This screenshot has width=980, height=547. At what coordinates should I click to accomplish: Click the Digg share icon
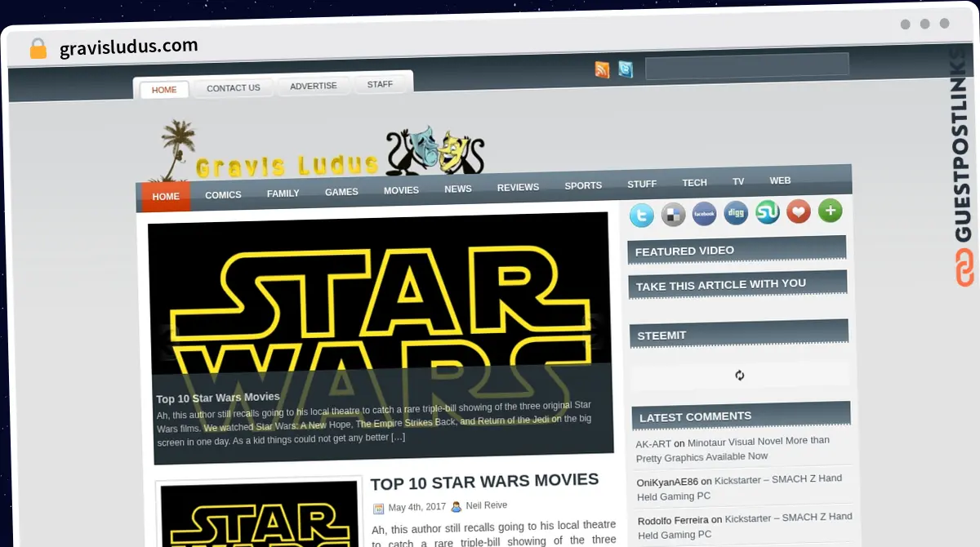tap(735, 213)
